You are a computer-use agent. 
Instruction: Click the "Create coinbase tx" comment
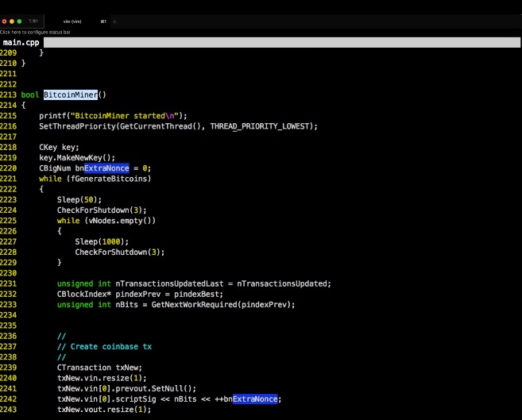click(x=110, y=346)
